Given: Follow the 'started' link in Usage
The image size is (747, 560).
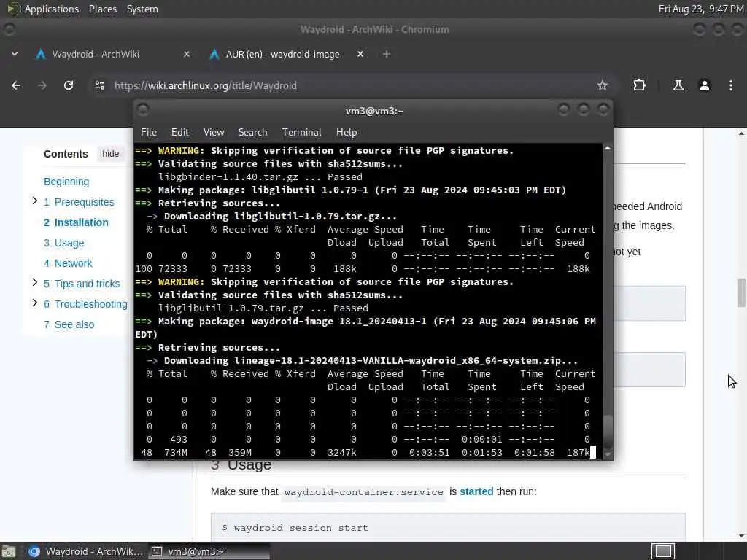Looking at the screenshot, I should click(x=476, y=491).
